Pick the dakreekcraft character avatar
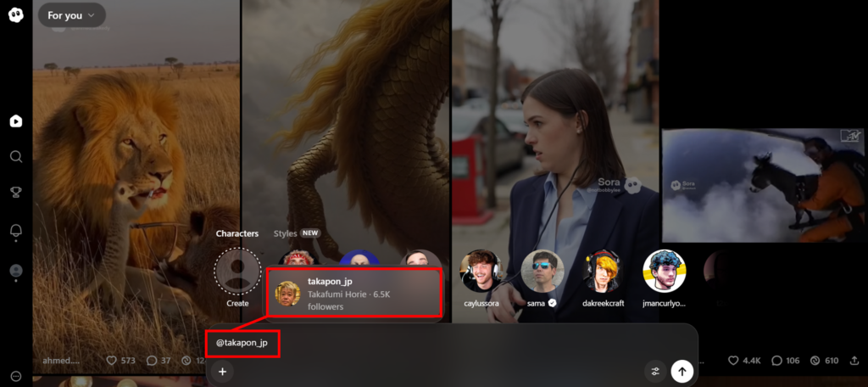 [604, 271]
